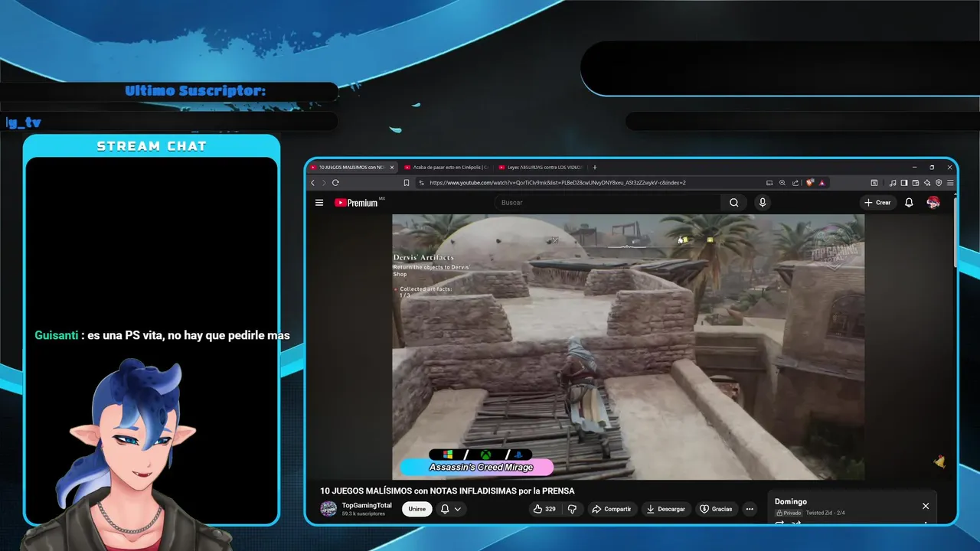
Task: Open the TopGamingTotal channel name link
Action: (x=367, y=506)
